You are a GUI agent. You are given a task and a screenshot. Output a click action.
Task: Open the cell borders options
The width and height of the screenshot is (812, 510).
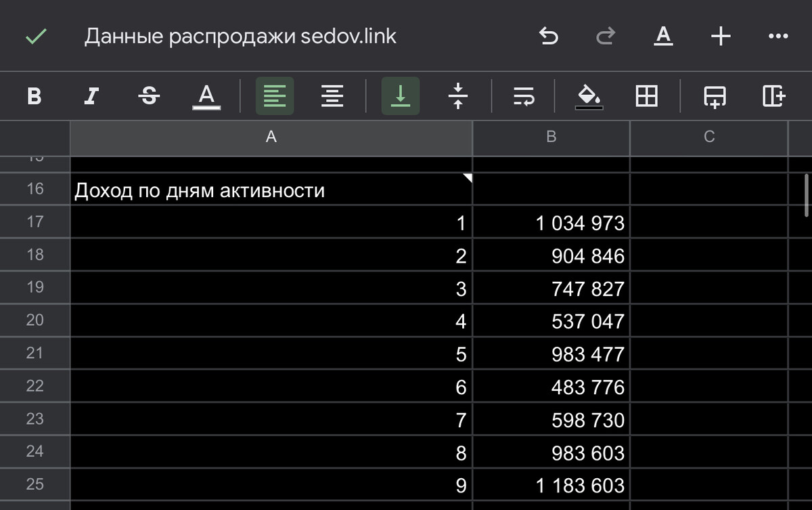pos(647,96)
